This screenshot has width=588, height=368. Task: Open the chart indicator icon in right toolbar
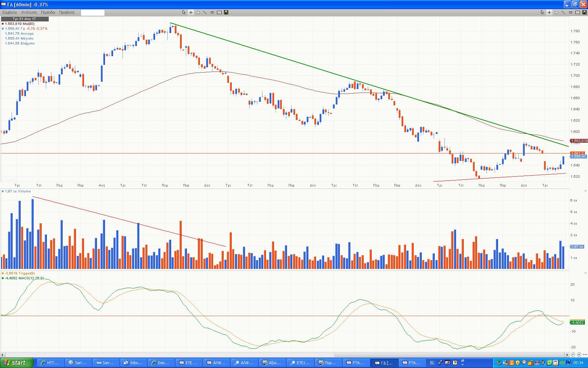(x=577, y=12)
